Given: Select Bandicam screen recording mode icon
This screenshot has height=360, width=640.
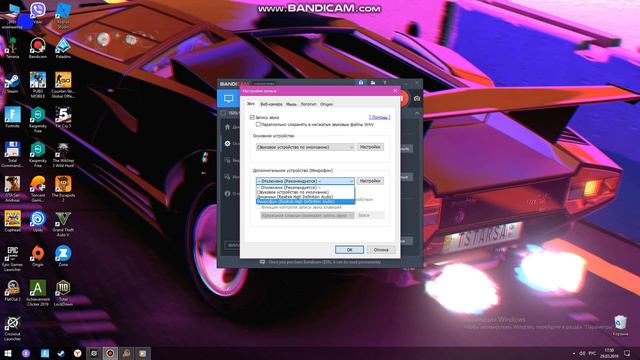Looking at the screenshot, I should pyautogui.click(x=229, y=98).
